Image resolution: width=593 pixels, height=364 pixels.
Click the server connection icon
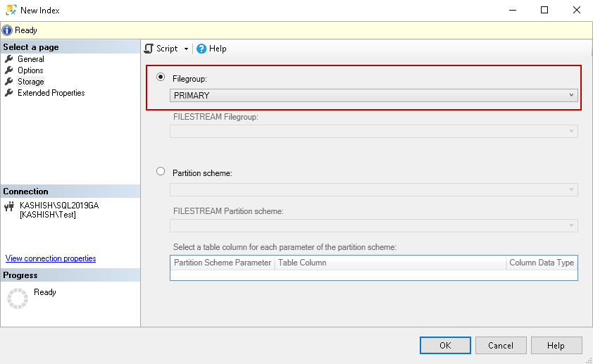9,206
